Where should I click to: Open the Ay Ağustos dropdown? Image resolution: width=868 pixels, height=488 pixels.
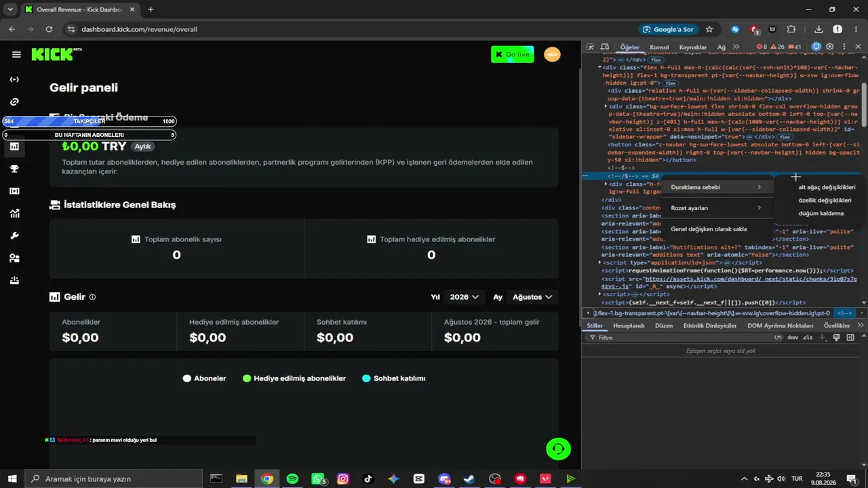point(532,297)
